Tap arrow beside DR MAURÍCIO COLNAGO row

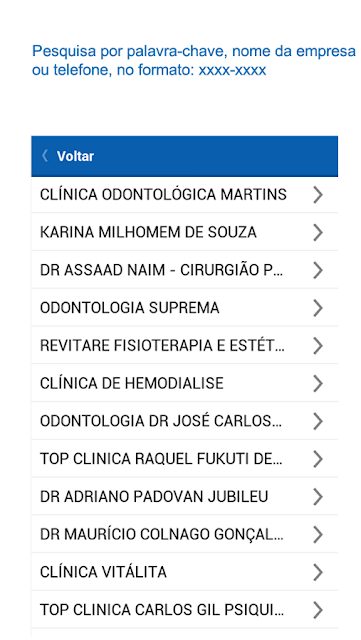pos(318,534)
